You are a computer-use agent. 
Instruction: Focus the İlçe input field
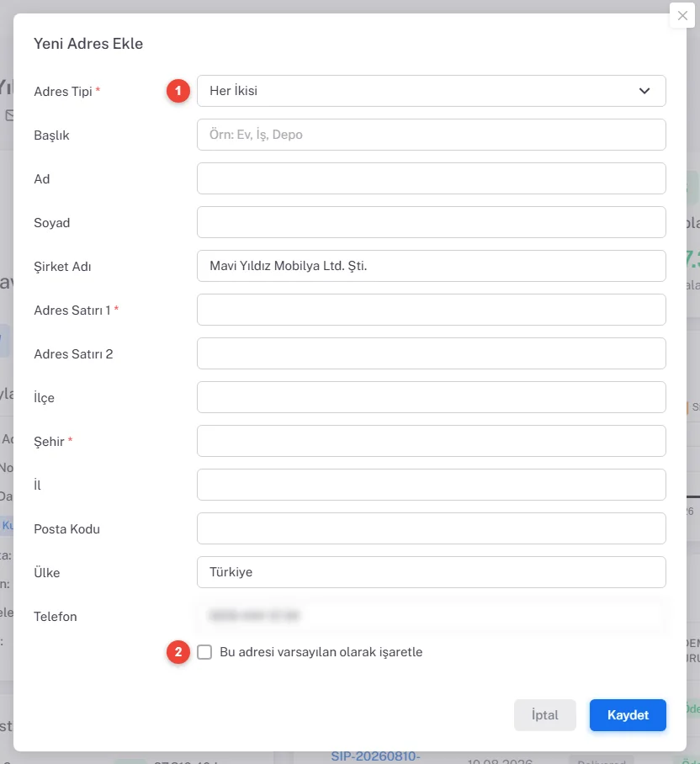coord(431,397)
